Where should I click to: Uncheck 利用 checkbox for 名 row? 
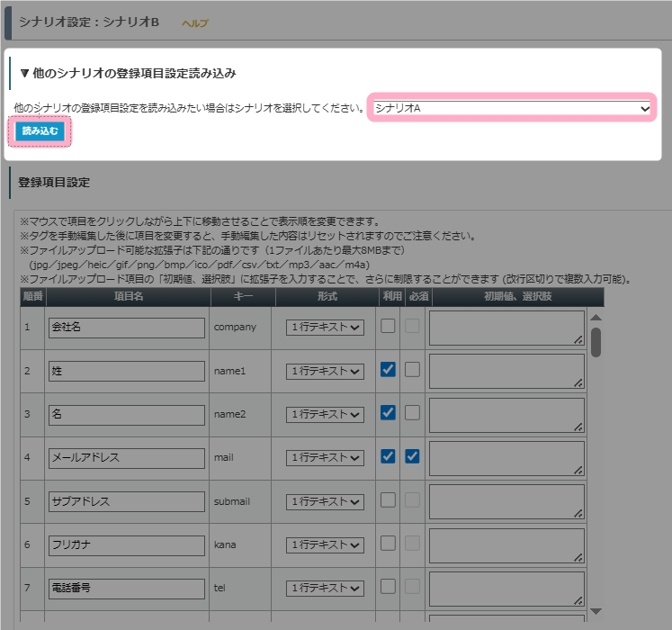388,412
